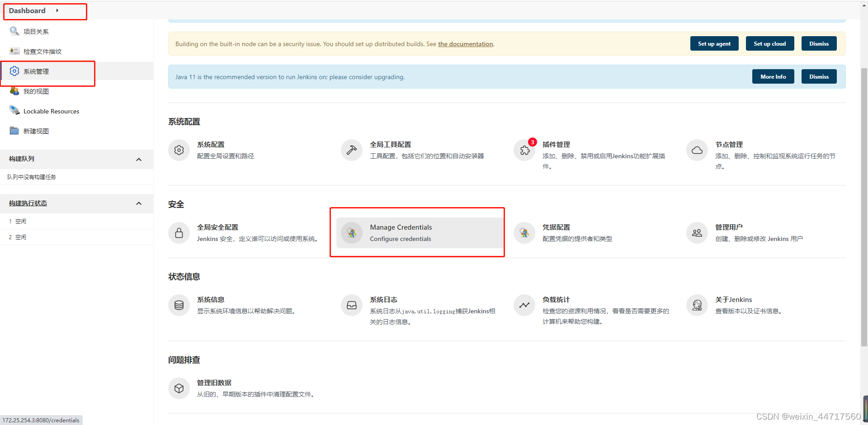
Task: Open the 管理用户 title link
Action: [x=729, y=227]
